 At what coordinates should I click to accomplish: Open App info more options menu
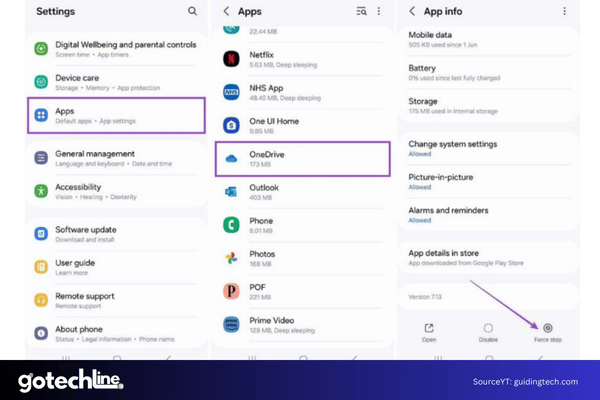(564, 11)
